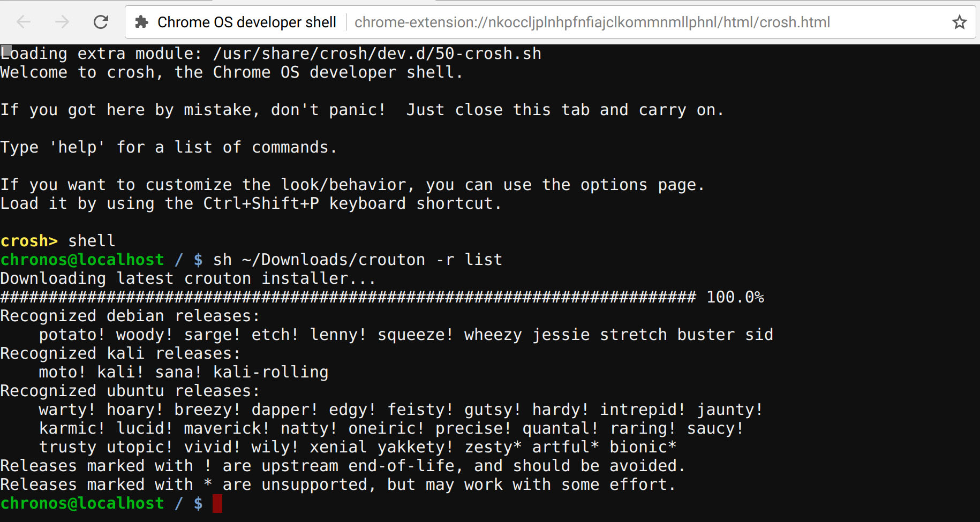Click the quoted 'help' word

pos(77,147)
